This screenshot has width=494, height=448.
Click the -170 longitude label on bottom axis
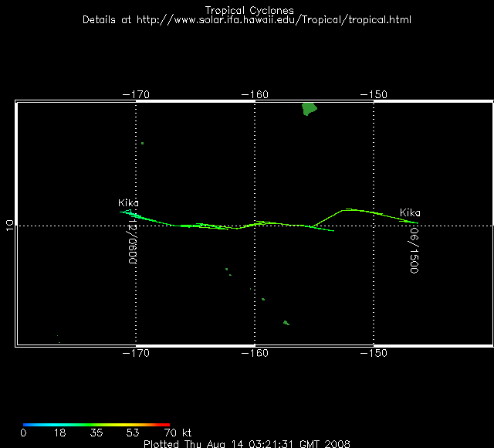[x=136, y=353]
